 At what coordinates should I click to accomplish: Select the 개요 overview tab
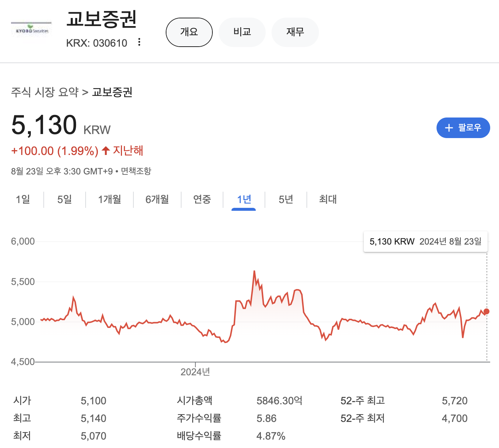coord(189,32)
